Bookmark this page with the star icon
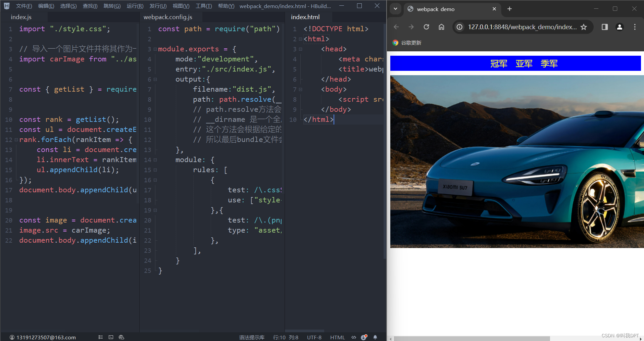The width and height of the screenshot is (644, 341). [x=584, y=27]
